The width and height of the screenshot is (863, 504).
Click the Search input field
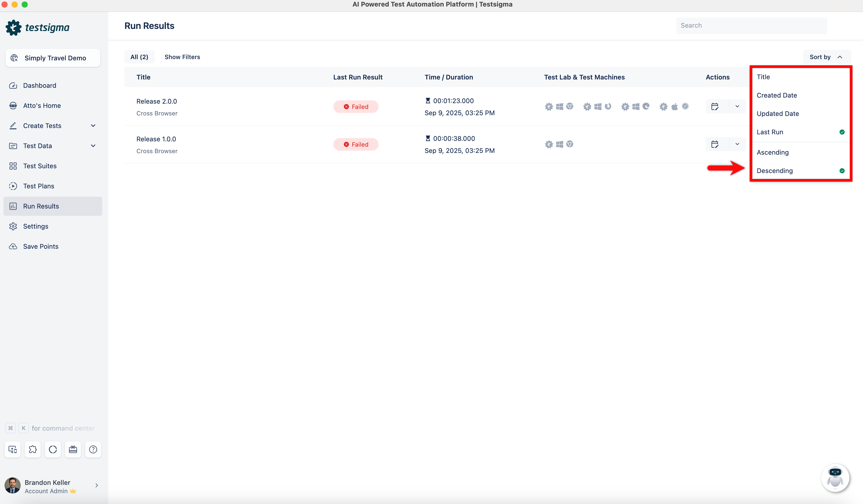coord(751,25)
